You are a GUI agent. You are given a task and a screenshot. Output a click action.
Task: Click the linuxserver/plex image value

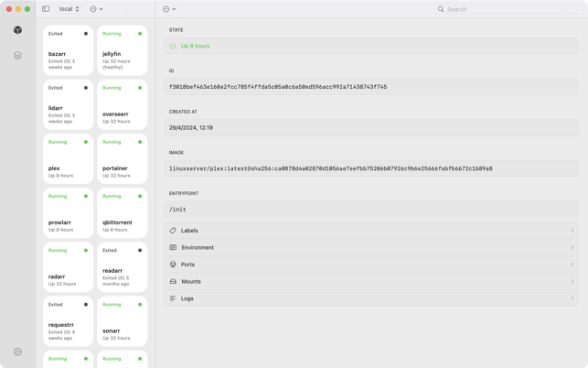[330, 168]
